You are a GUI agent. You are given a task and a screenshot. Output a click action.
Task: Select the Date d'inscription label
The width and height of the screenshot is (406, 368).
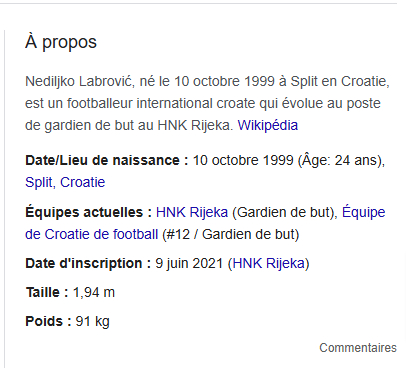coord(88,263)
